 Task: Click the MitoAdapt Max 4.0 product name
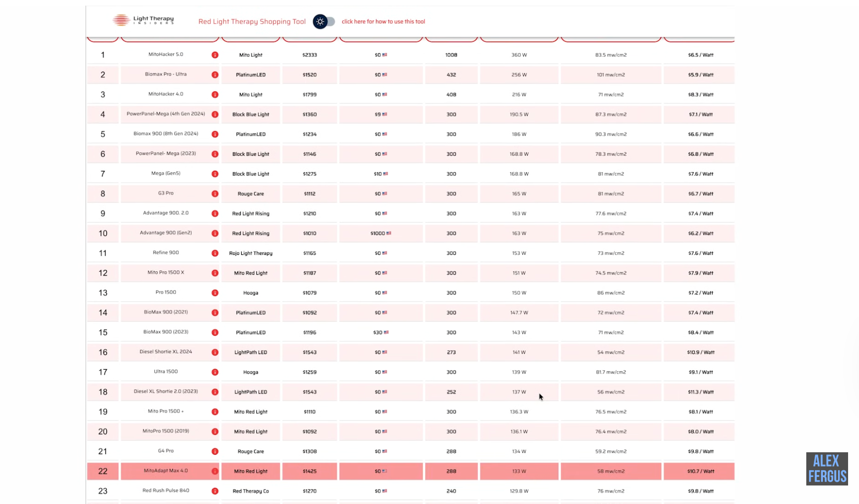pos(166,471)
